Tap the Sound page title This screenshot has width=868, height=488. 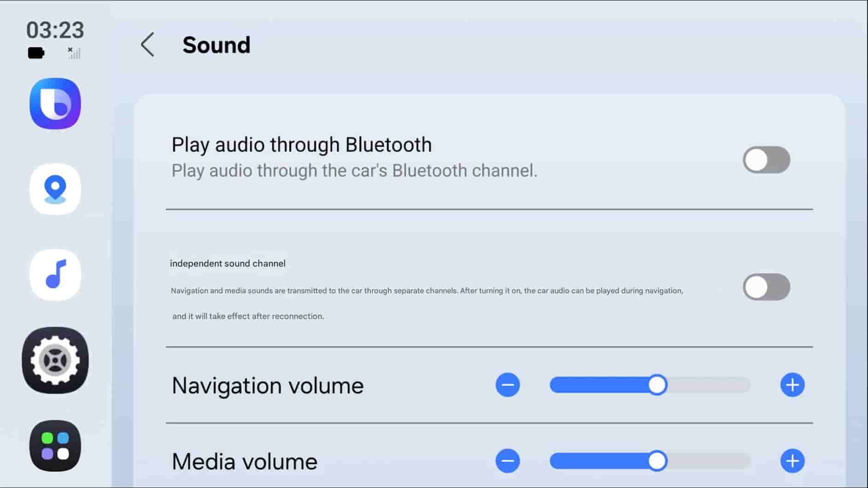click(217, 45)
